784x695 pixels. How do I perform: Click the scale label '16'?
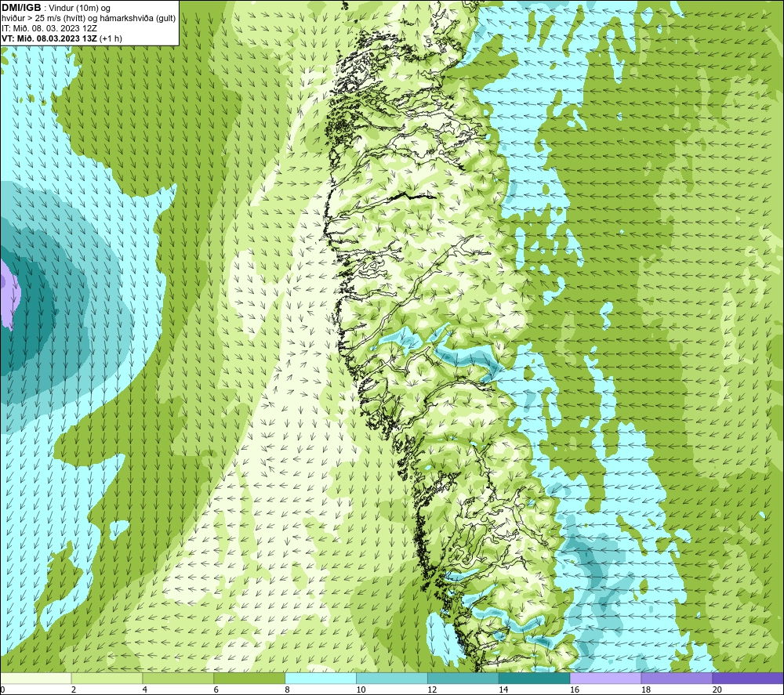(x=575, y=690)
